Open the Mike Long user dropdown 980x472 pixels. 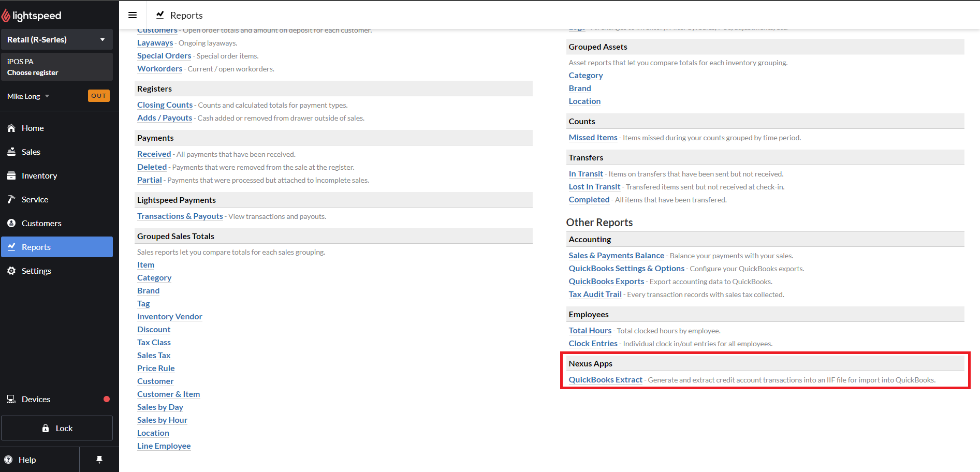(28, 96)
